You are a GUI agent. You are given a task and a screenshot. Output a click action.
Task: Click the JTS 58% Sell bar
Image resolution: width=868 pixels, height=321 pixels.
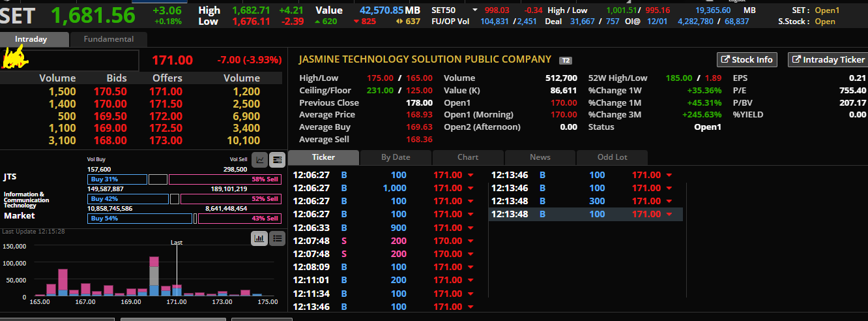click(x=225, y=179)
